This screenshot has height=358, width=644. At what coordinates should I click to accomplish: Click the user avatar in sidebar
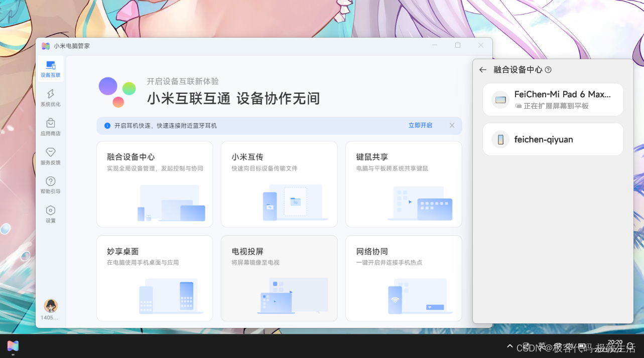click(x=51, y=305)
